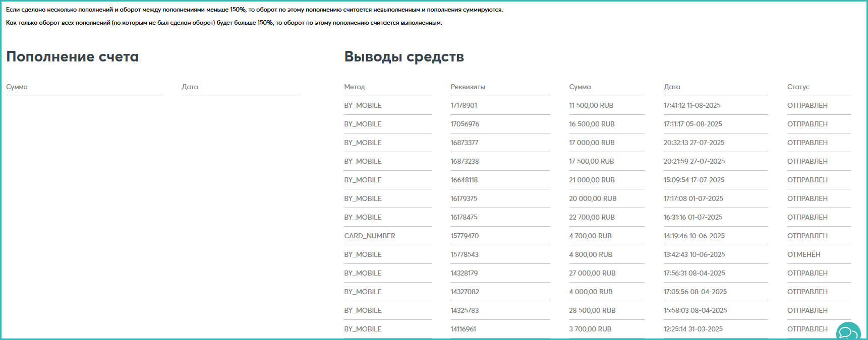This screenshot has width=868, height=340.
Task: Select requisite number 16873377
Action: [464, 143]
